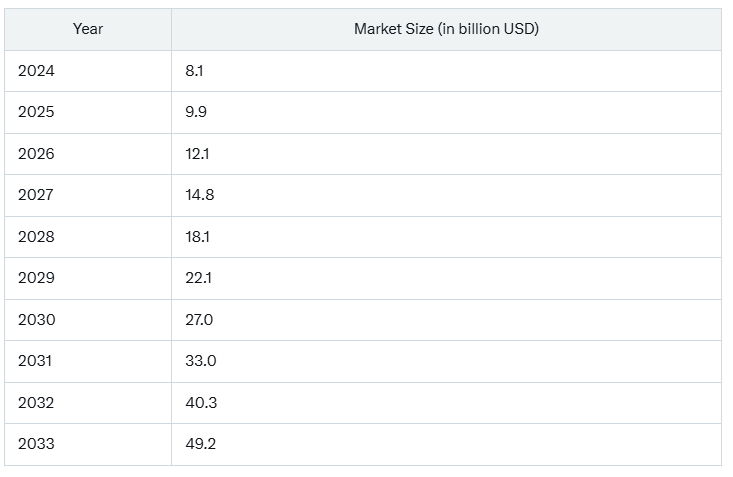Select the 2024 year cell
Viewport: 733px width, 477px height.
point(36,71)
